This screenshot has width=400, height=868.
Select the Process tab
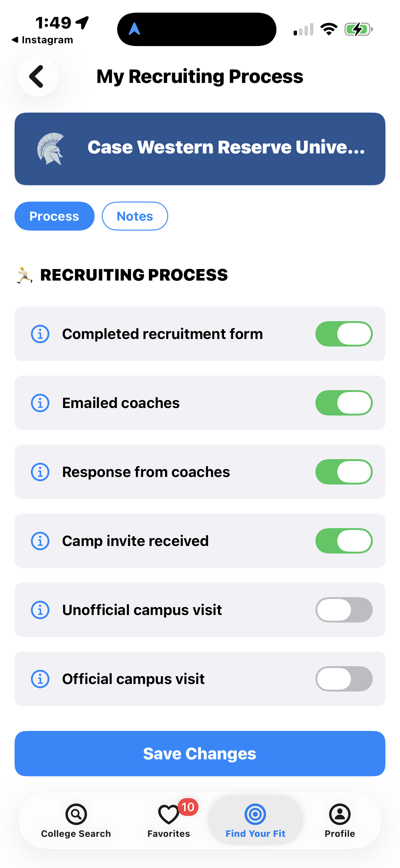54,216
